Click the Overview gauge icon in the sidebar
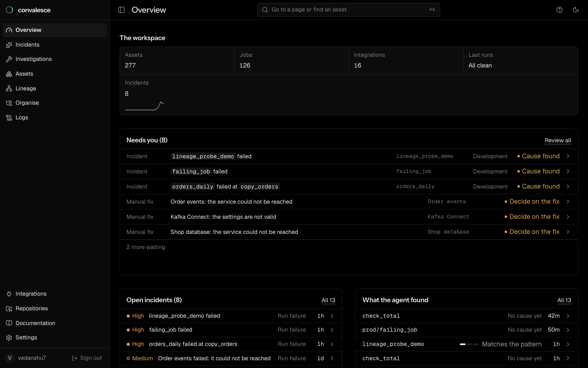 (9, 30)
